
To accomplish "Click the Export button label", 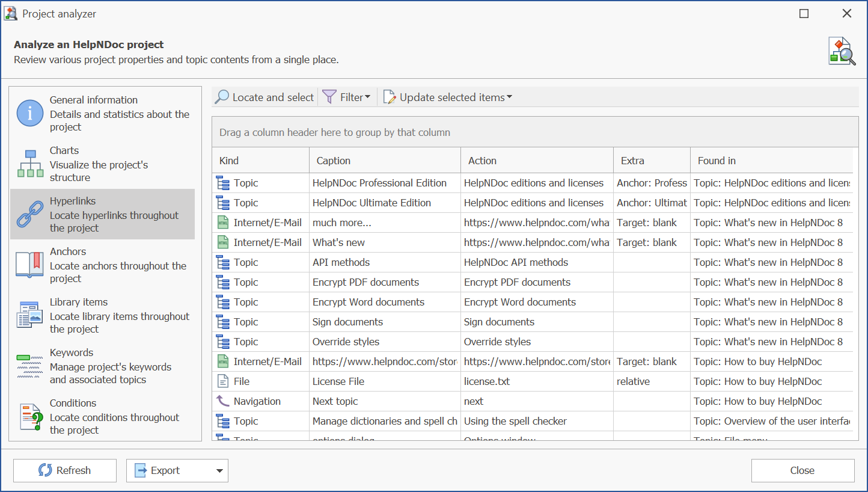I will [165, 470].
